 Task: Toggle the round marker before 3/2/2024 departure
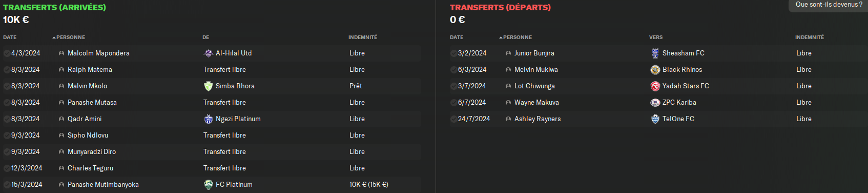(x=453, y=53)
